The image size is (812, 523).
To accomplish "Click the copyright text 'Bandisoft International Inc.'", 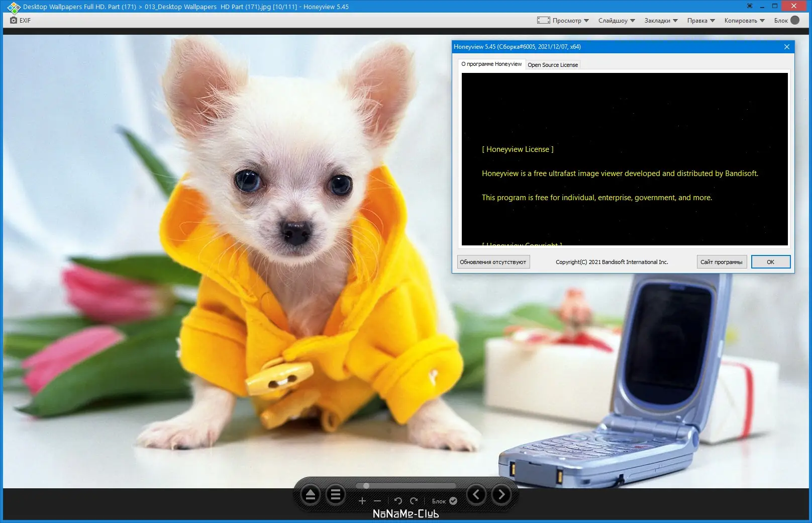I will (635, 262).
